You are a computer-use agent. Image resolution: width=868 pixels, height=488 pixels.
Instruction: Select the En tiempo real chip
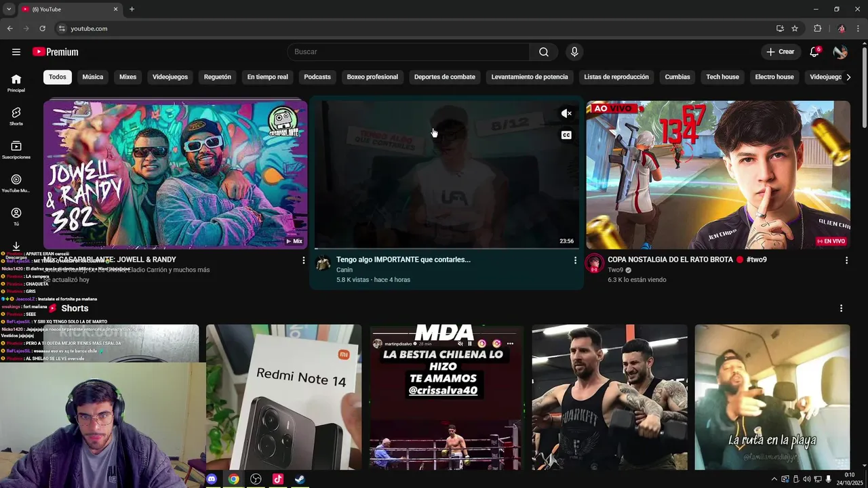click(x=267, y=77)
